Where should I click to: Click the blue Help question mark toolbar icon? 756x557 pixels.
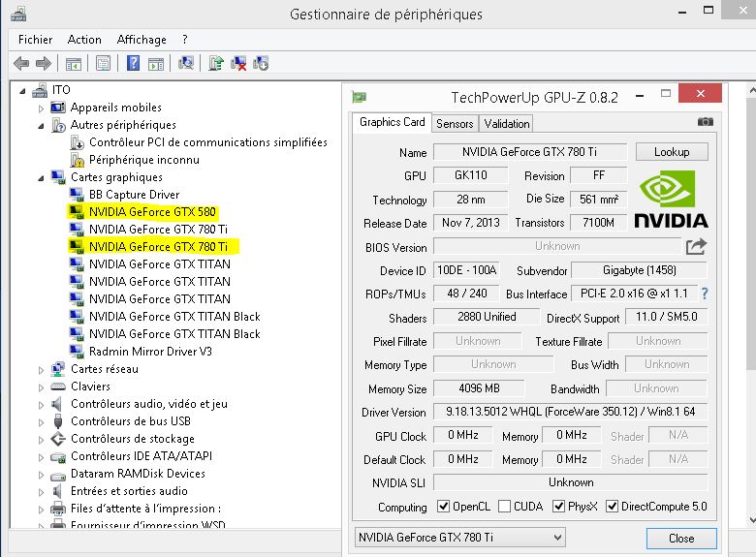133,63
